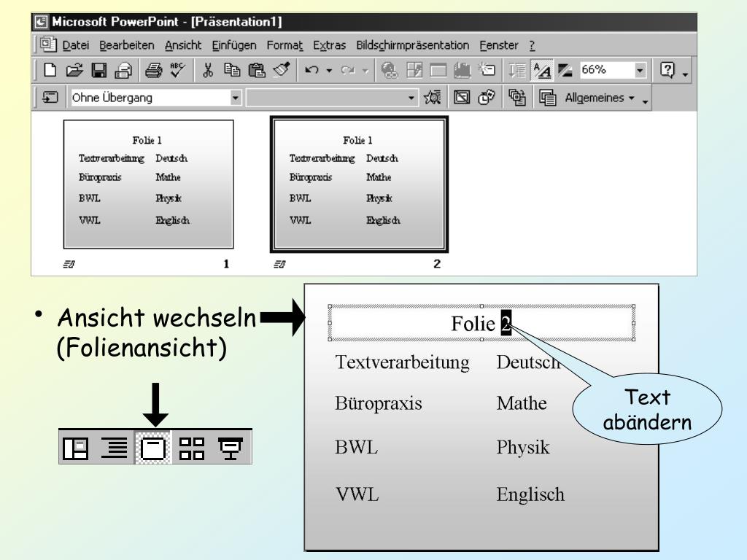Click the Folie 2 title text box
Image resolution: width=747 pixels, height=560 pixels.
481,323
